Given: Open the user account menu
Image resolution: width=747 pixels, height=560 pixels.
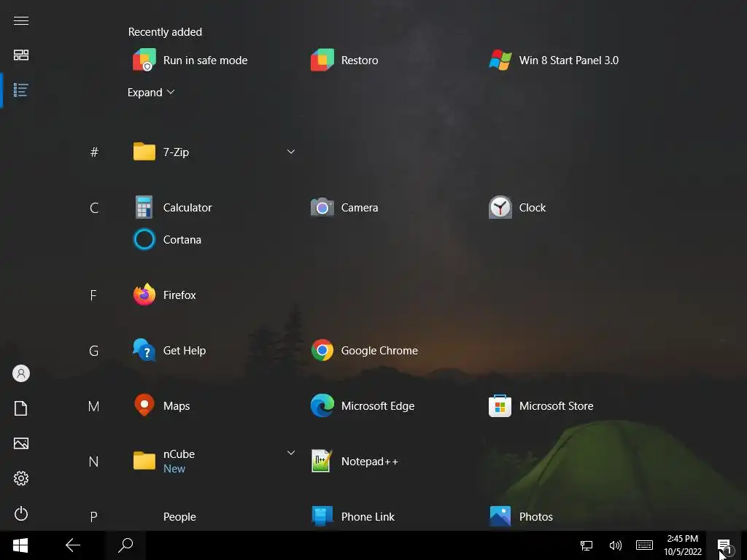Looking at the screenshot, I should tap(21, 373).
